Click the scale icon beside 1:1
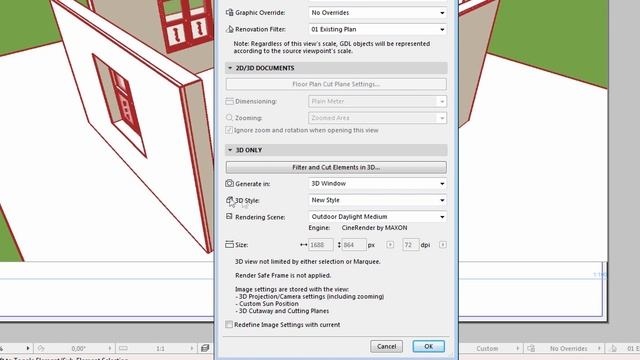 pyautogui.click(x=123, y=348)
